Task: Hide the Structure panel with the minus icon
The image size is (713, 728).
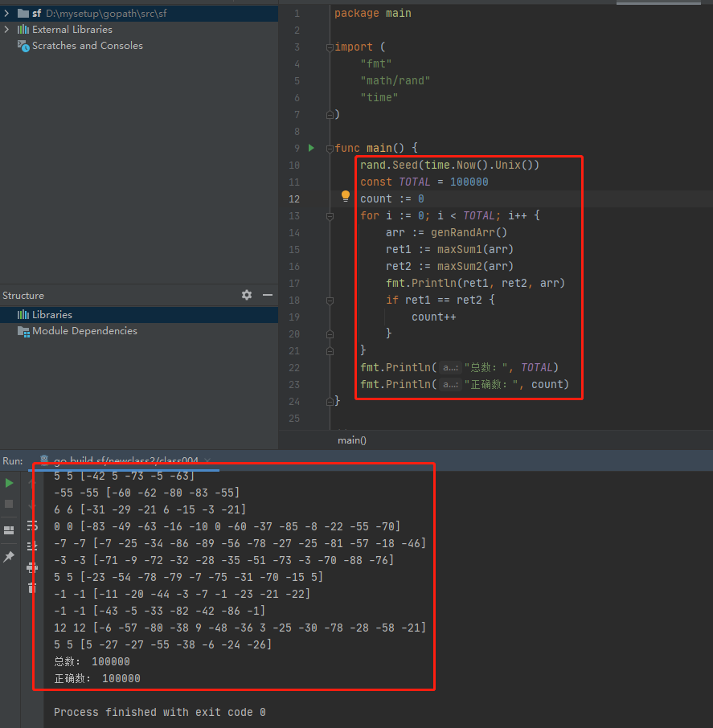Action: tap(268, 295)
